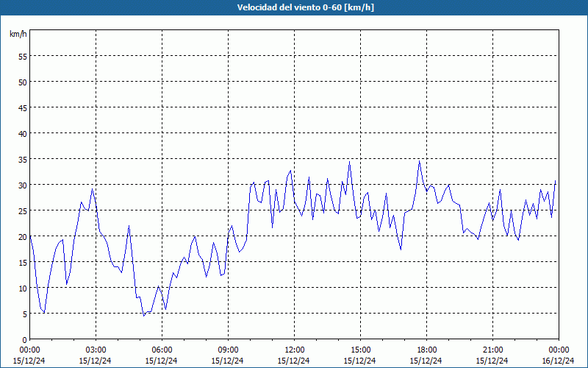Click the wind speed peak near 14:30
588x368 pixels.
(350, 162)
